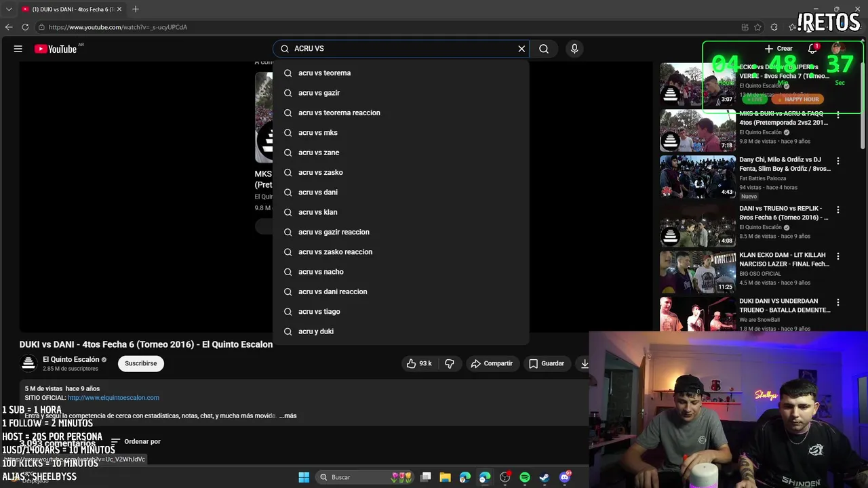Choose suggestion "acru vs gazir"
The height and width of the screenshot is (488, 868).
[x=401, y=93]
